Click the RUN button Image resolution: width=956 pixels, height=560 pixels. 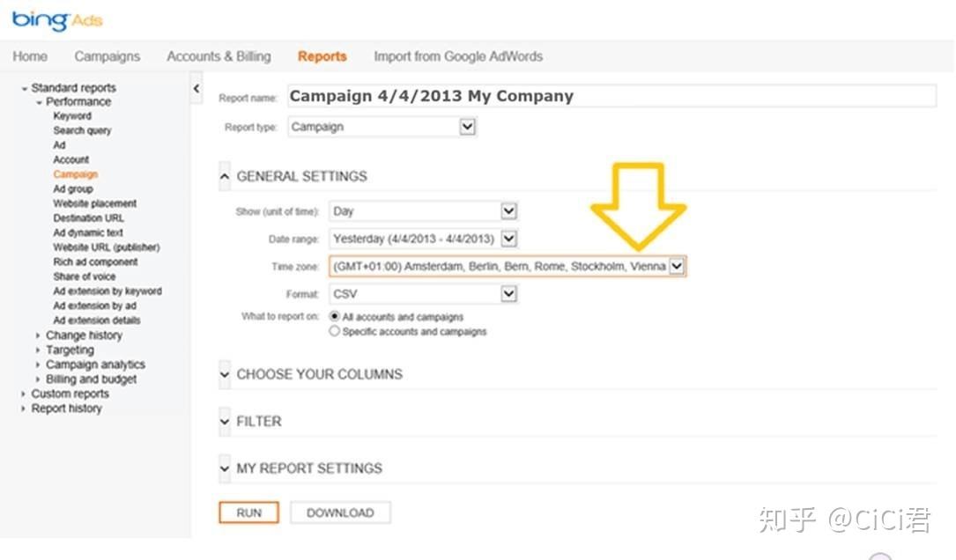click(x=248, y=512)
